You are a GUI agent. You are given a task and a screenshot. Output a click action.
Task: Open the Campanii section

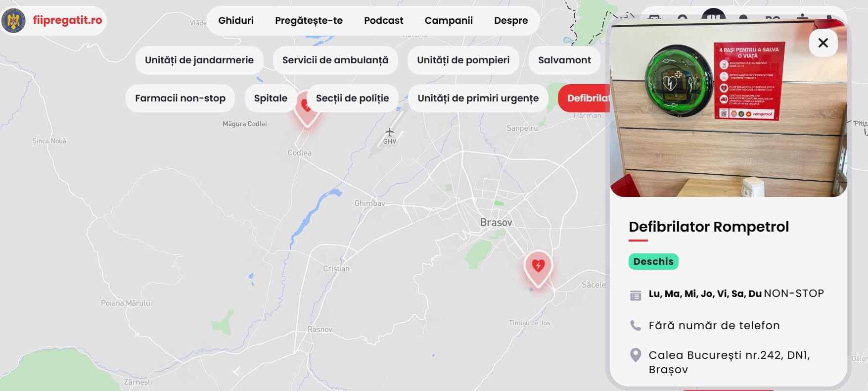click(x=449, y=20)
